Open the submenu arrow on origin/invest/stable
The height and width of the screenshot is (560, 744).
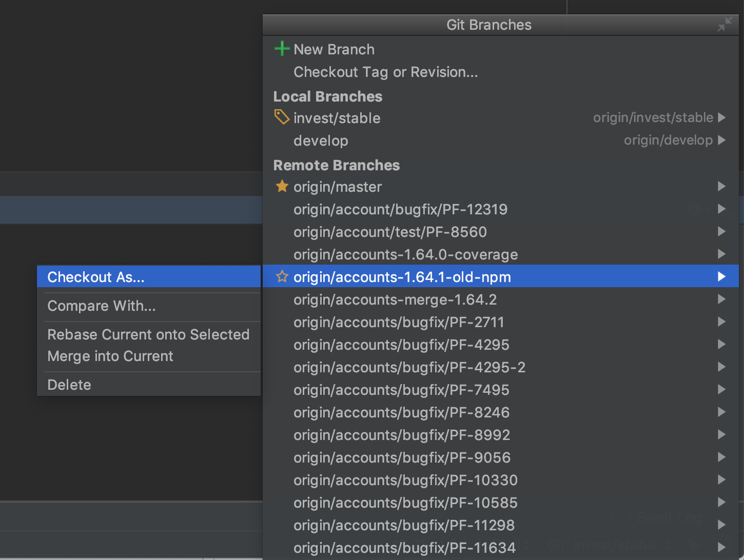[722, 117]
